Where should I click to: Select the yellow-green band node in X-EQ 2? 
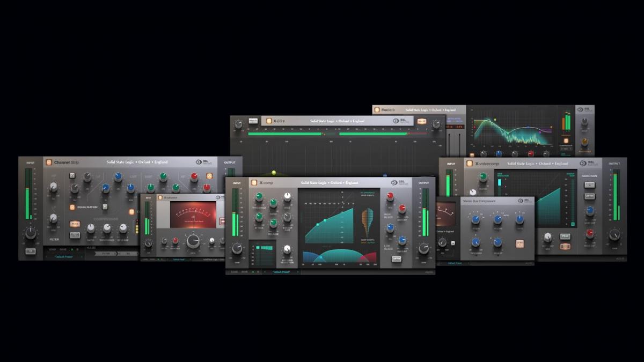pos(274,173)
